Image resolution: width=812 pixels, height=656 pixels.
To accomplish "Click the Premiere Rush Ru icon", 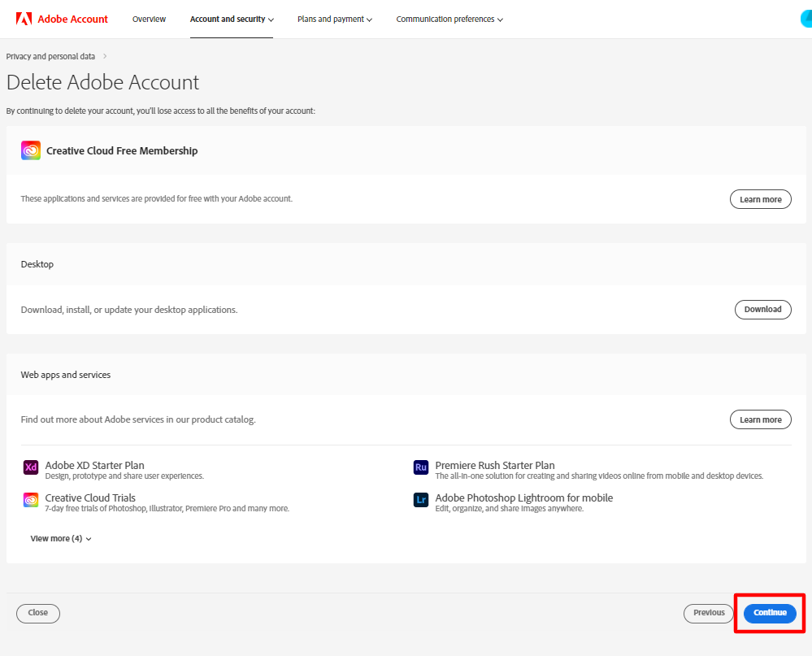I will 421,467.
